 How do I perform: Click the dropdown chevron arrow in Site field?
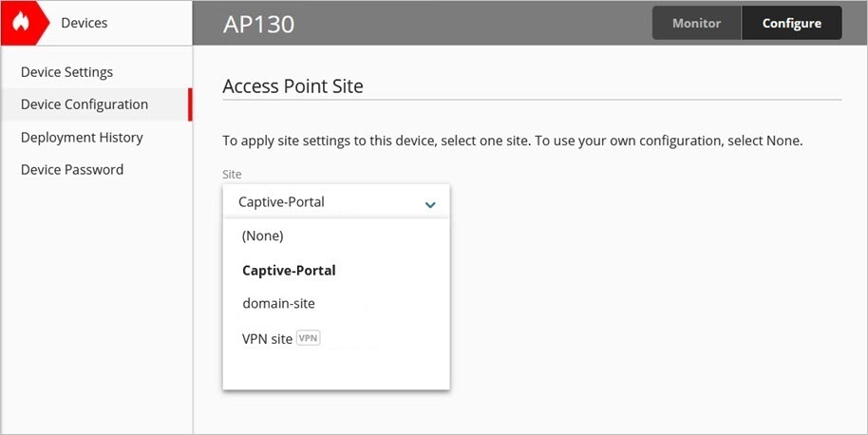click(430, 203)
